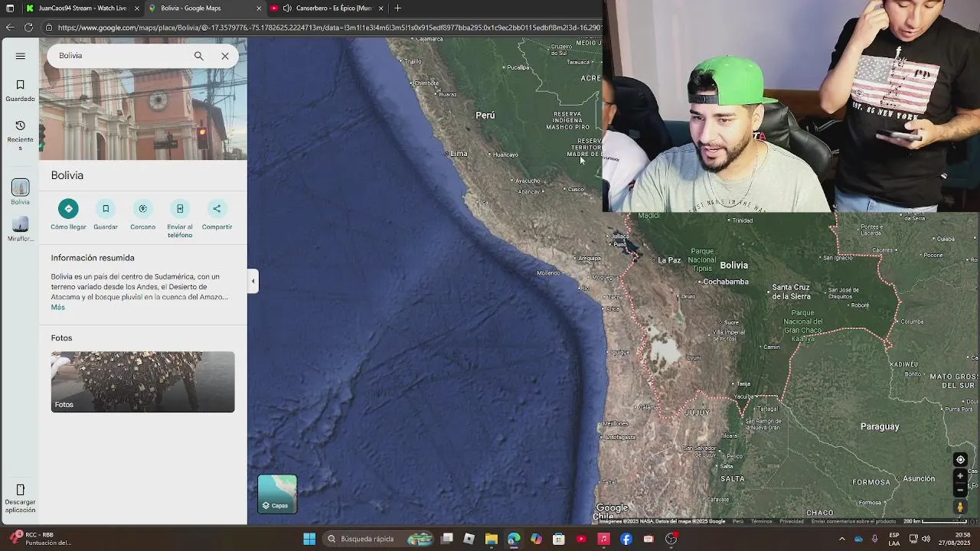Viewport: 980px width, 551px height.
Task: Click ESP LAA language indicator
Action: click(x=894, y=539)
